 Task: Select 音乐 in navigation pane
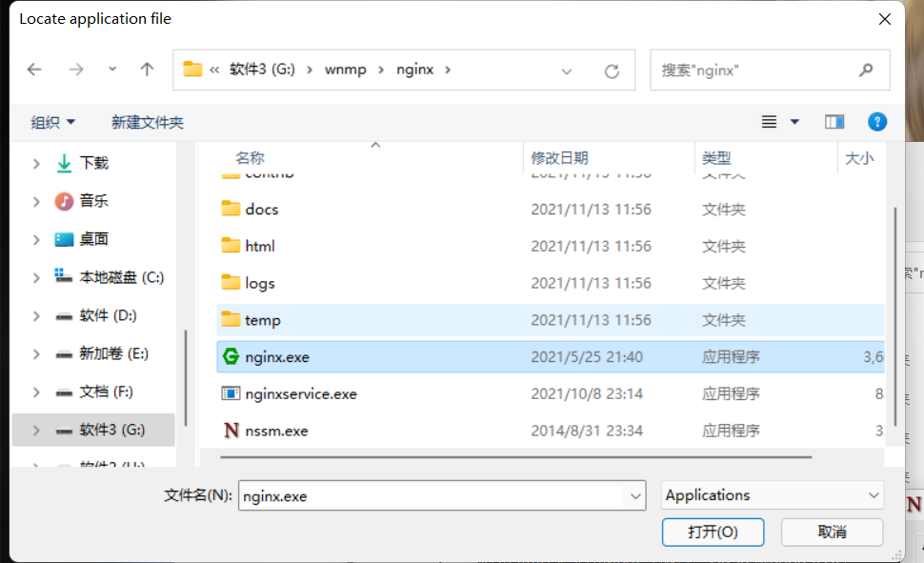tap(93, 201)
